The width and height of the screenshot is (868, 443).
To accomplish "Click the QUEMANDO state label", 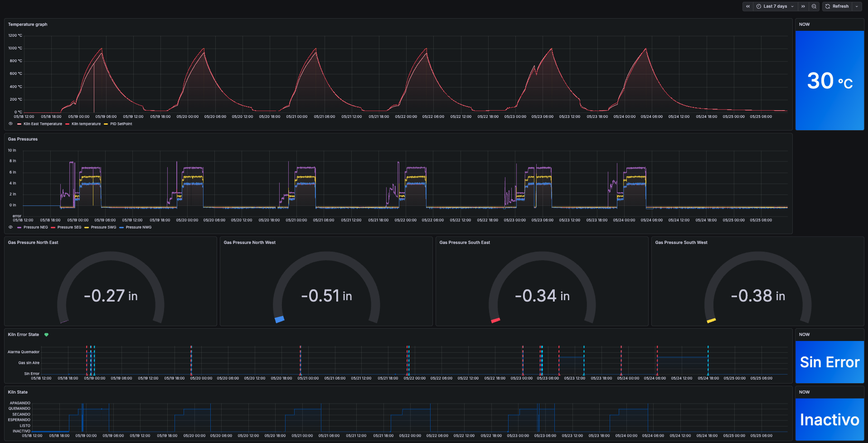I will (x=19, y=409).
